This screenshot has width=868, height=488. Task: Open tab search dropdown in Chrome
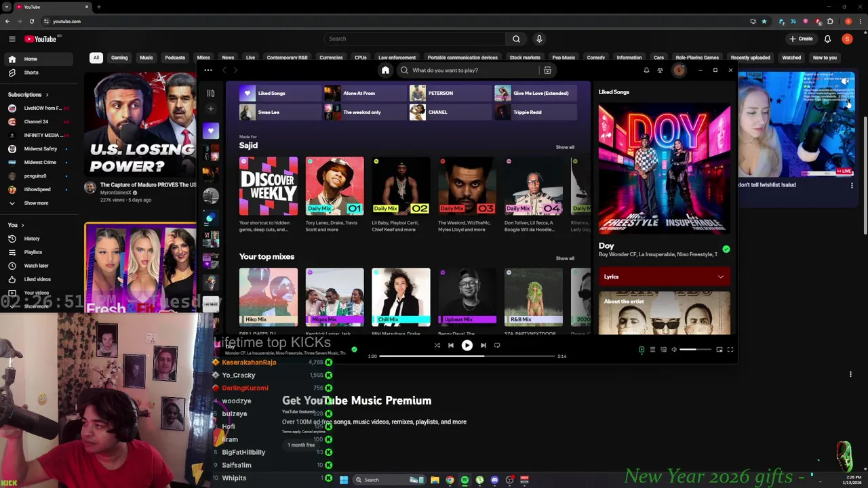pyautogui.click(x=7, y=7)
